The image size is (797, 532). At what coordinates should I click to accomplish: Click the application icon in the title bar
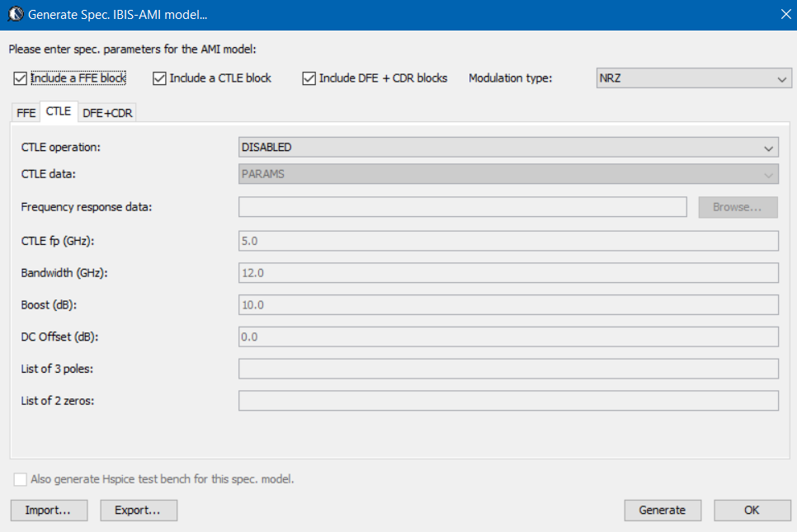[x=15, y=14]
